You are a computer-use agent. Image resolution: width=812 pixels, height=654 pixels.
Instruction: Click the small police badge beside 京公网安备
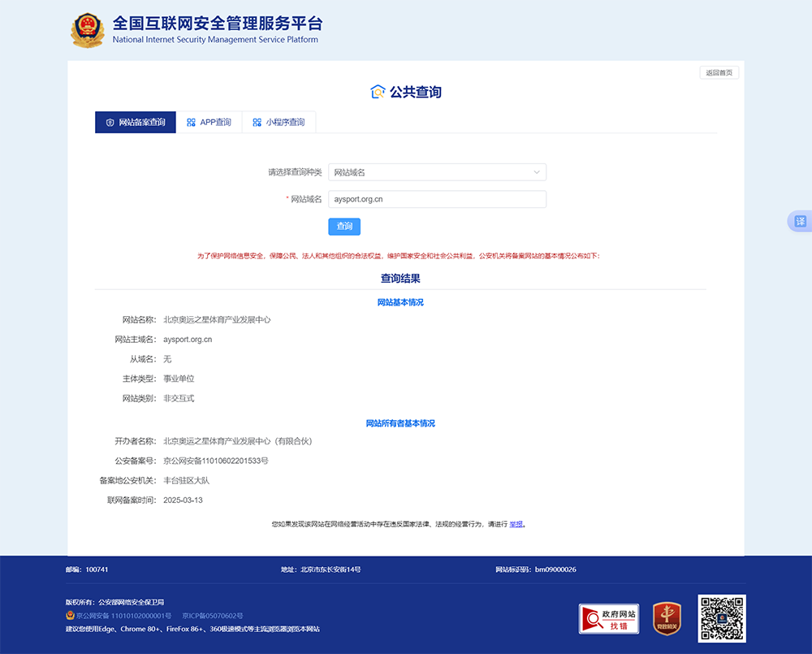pos(70,616)
